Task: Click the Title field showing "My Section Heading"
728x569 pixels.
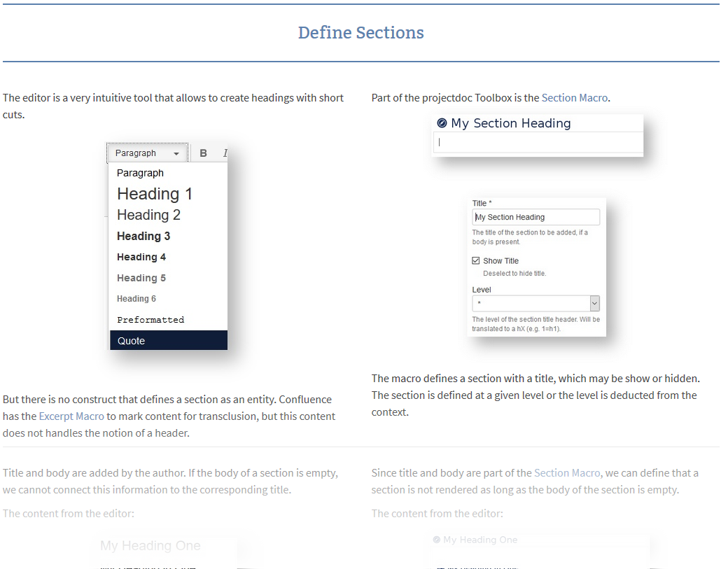Action: 535,217
